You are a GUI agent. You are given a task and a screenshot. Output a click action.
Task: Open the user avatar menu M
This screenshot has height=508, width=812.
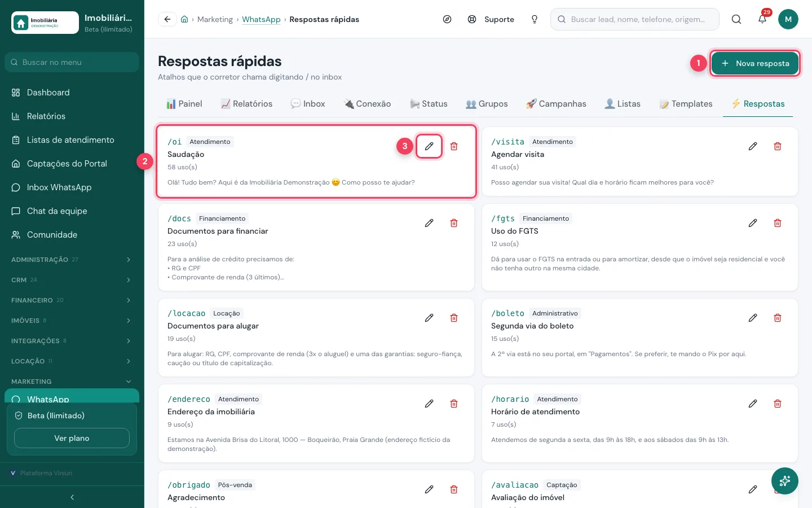click(788, 19)
